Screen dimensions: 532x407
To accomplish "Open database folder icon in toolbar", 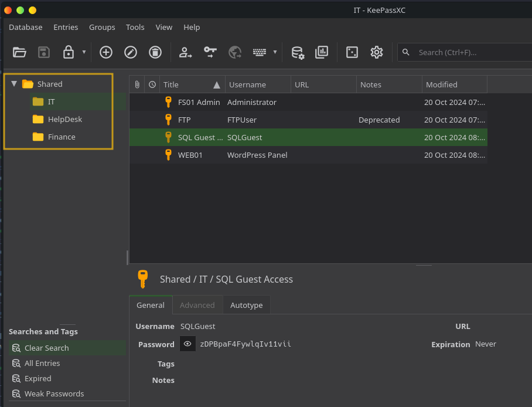I will click(x=19, y=52).
